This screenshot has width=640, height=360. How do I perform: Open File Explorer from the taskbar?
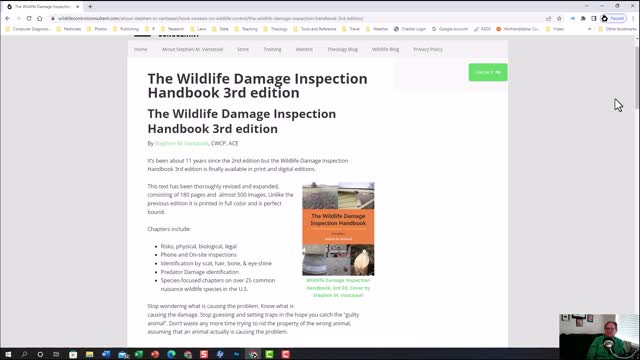point(89,354)
